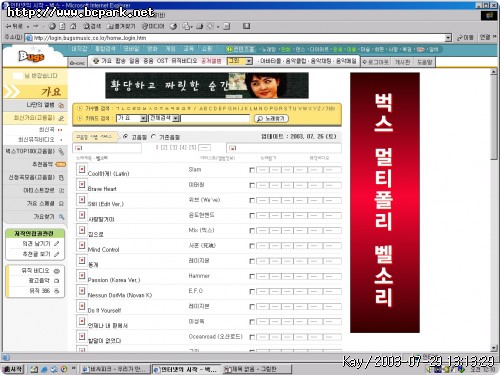This screenshot has height=375, width=500.
Task: Click the IE Stop toolbar icon
Action: click(52, 26)
